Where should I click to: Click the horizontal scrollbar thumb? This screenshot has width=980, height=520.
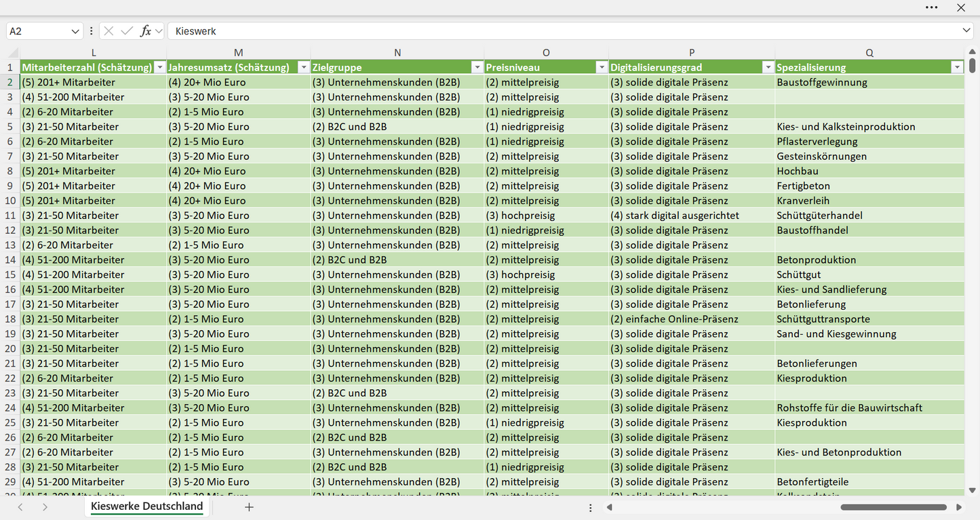click(894, 507)
